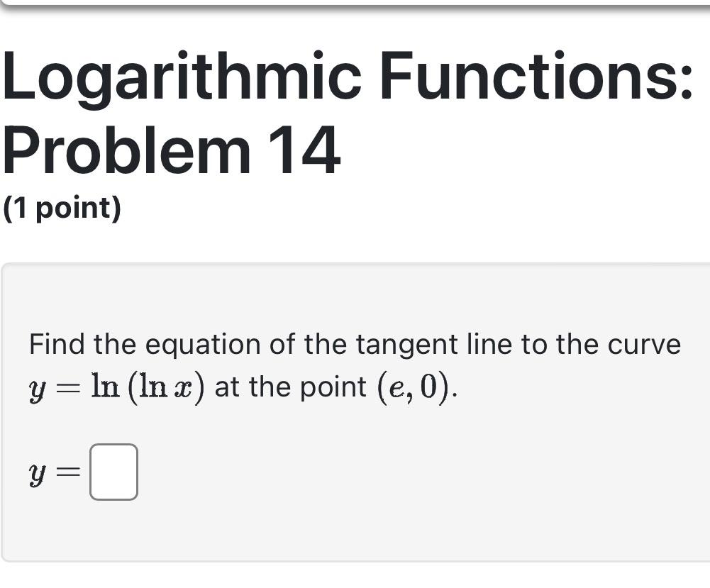The image size is (710, 588).
Task: Click the bottom edge of the gray panel
Action: (x=355, y=560)
